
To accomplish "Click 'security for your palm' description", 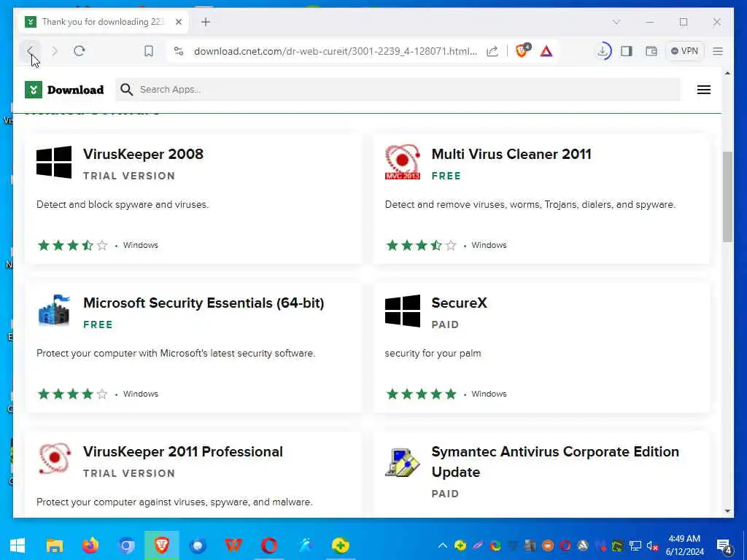I will 433,354.
